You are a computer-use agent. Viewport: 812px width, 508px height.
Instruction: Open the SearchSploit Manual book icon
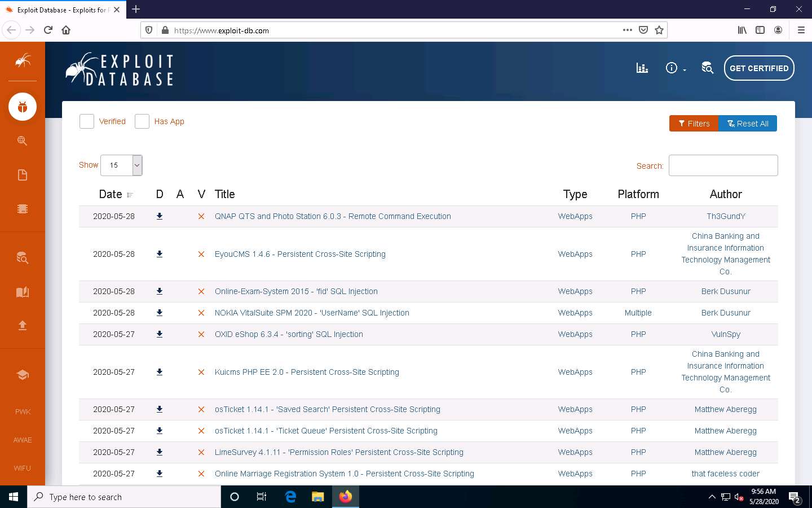[23, 292]
